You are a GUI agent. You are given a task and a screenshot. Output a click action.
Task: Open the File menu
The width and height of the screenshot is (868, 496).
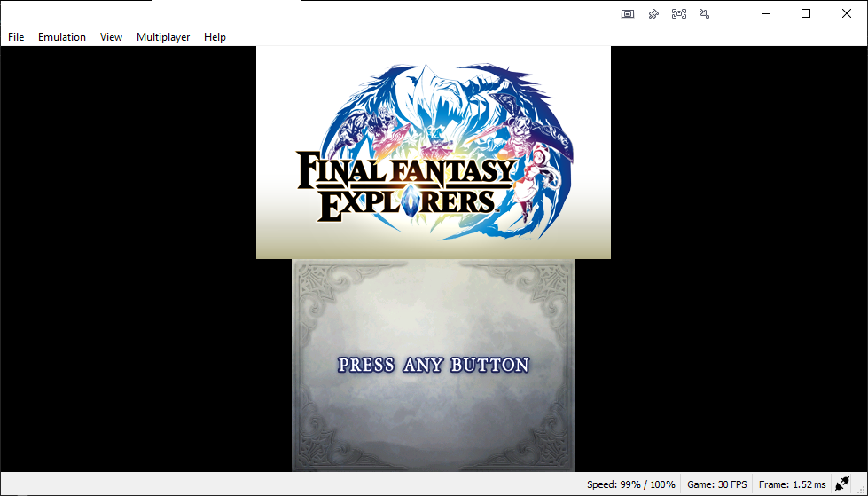coord(16,37)
